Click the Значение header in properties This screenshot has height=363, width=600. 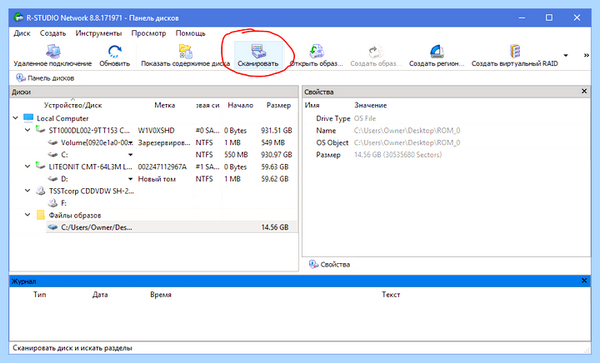(370, 105)
